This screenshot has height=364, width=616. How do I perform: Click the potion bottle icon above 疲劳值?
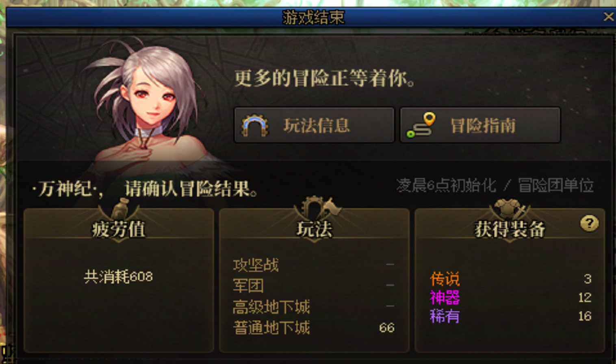[119, 208]
